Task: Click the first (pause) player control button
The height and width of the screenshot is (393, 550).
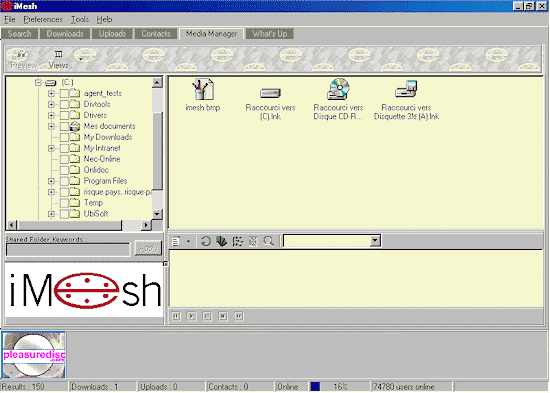Action: coord(176,317)
